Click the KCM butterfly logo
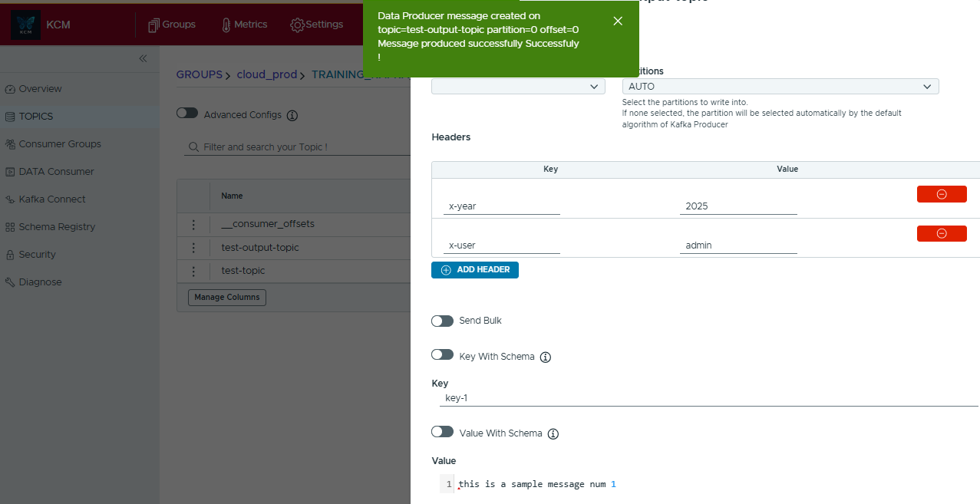980x504 pixels. (25, 25)
